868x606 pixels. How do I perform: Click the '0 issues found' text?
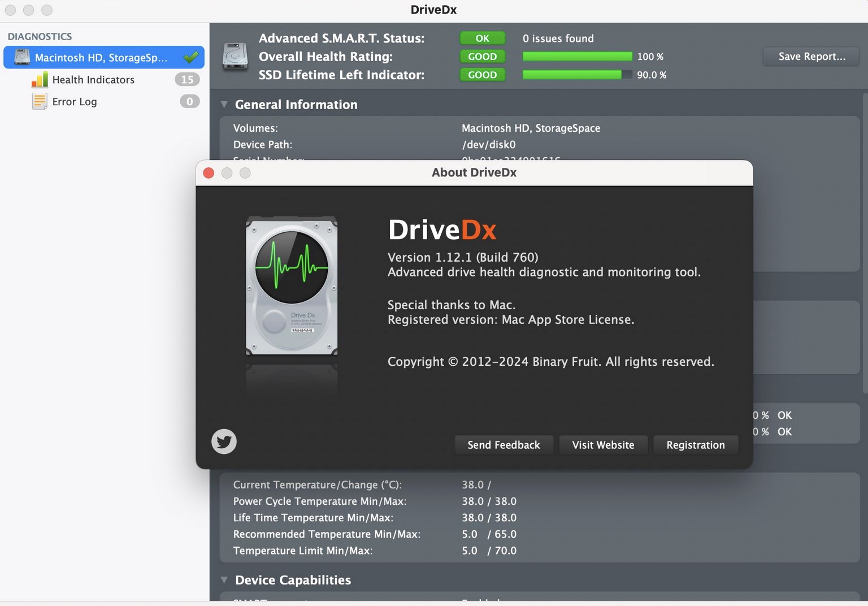click(558, 38)
